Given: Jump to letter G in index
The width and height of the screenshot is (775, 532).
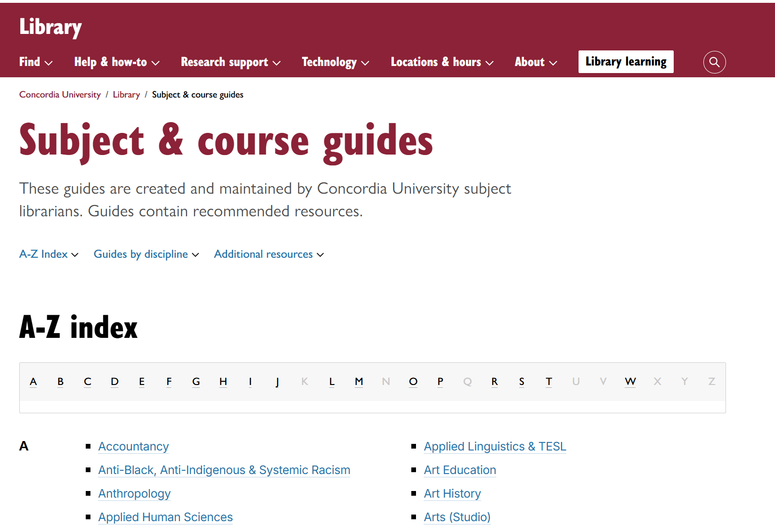Looking at the screenshot, I should (196, 382).
